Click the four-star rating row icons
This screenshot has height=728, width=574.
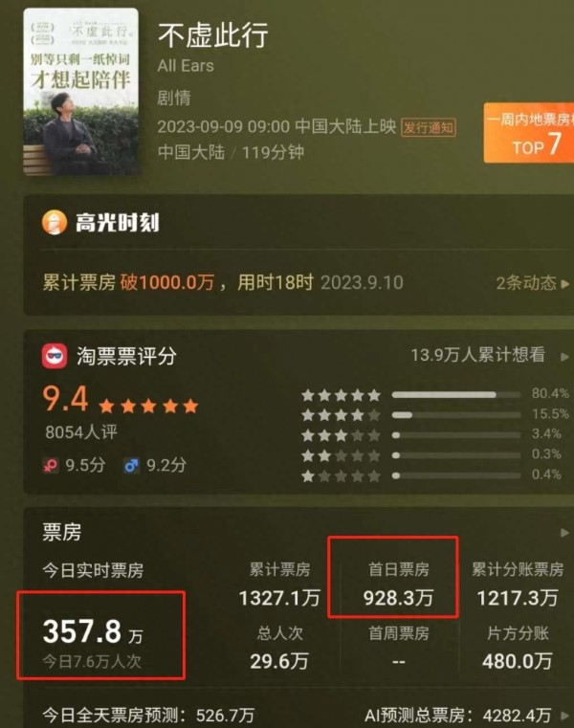(341, 414)
